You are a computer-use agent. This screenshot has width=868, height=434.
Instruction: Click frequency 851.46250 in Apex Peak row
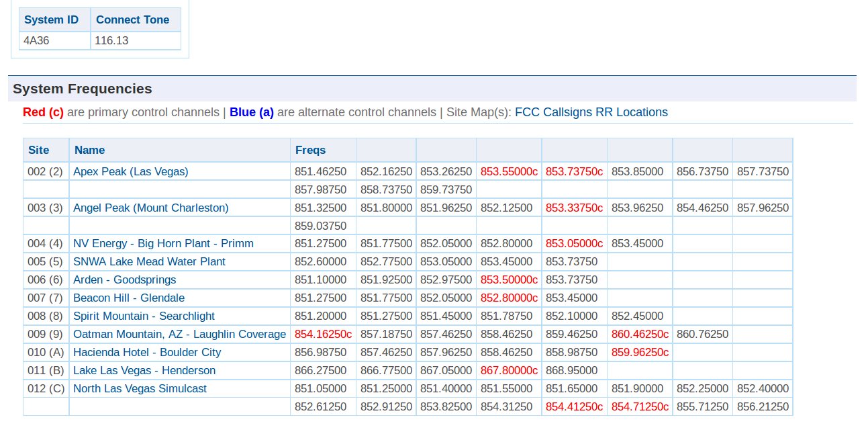[321, 171]
